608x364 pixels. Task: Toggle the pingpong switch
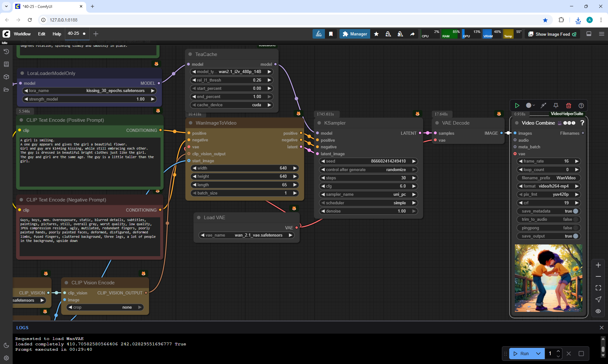click(x=575, y=228)
